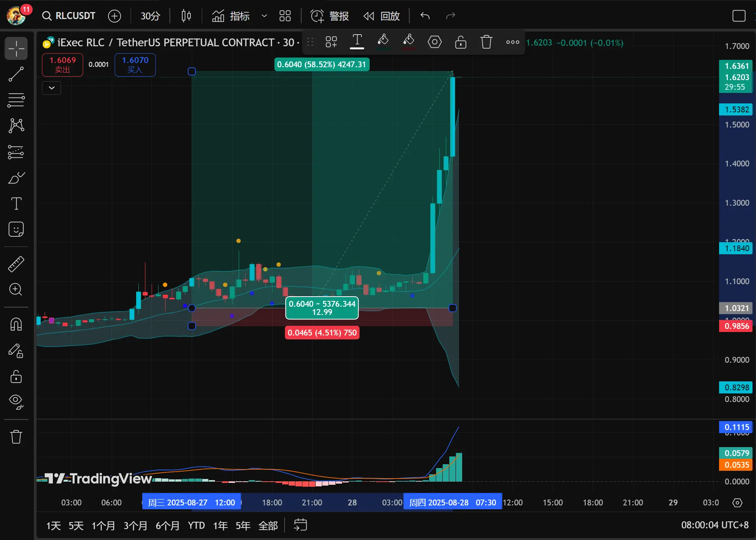Select the 1个月 date range

[x=103, y=526]
